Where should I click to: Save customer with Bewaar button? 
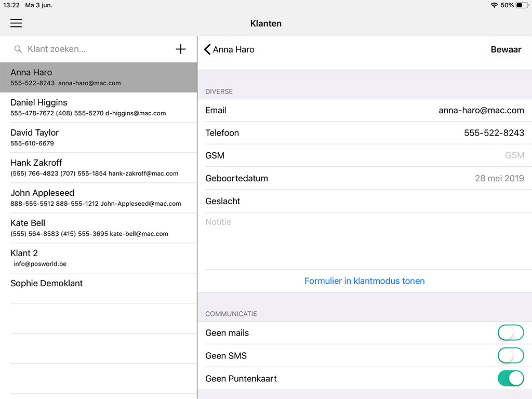coord(506,49)
